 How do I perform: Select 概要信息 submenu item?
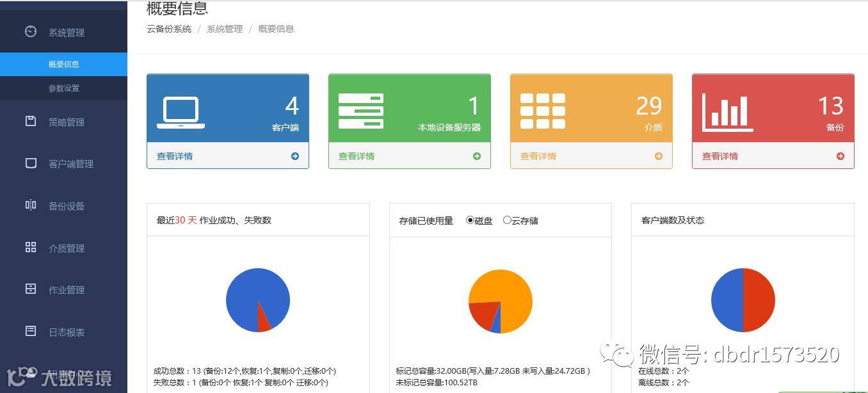(63, 64)
